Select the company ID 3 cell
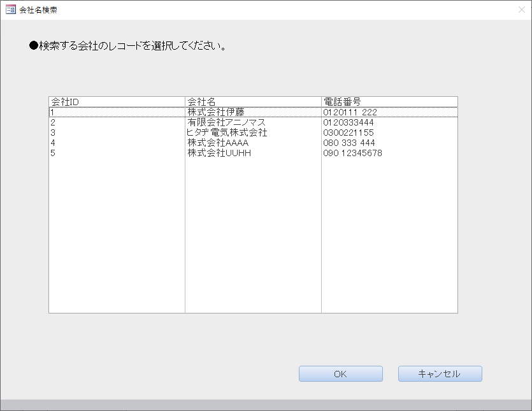The width and height of the screenshot is (532, 411). click(53, 133)
